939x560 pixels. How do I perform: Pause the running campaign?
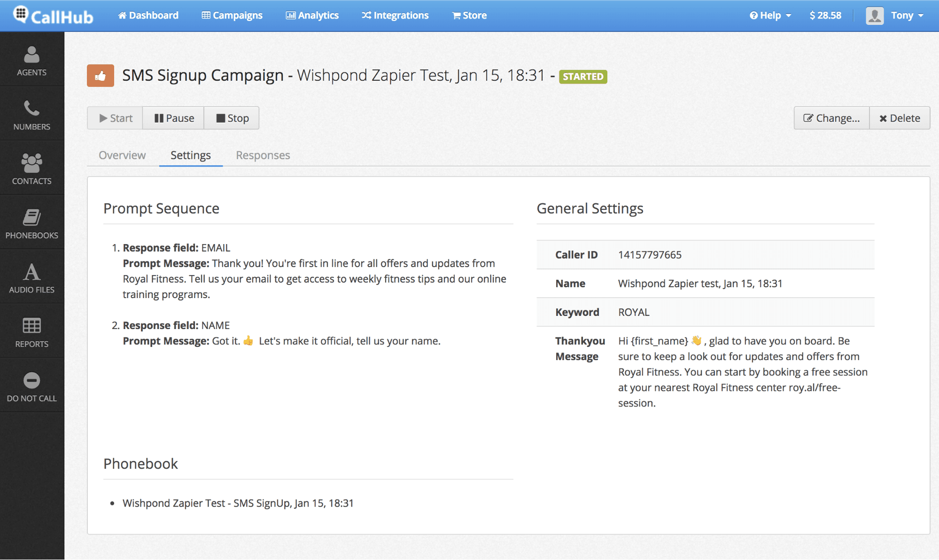pos(174,118)
